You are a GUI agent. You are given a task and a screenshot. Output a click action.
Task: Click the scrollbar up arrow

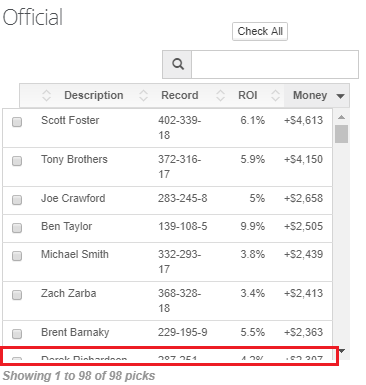[x=341, y=117]
